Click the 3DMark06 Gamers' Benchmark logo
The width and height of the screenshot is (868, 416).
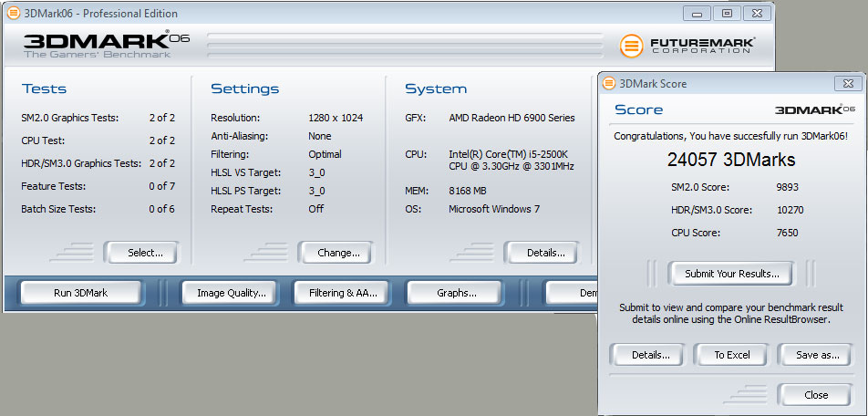coord(107,46)
